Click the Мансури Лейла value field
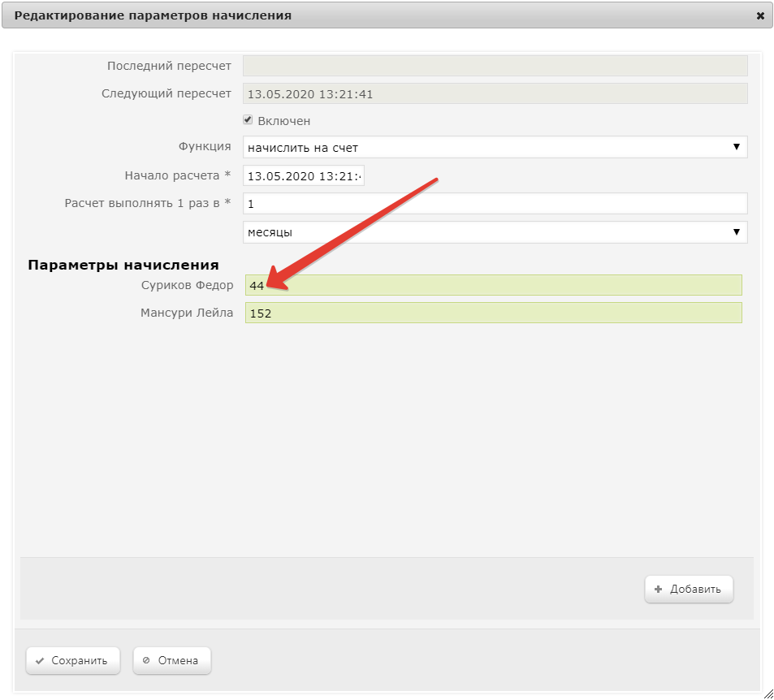This screenshot has width=774, height=700. [494, 313]
